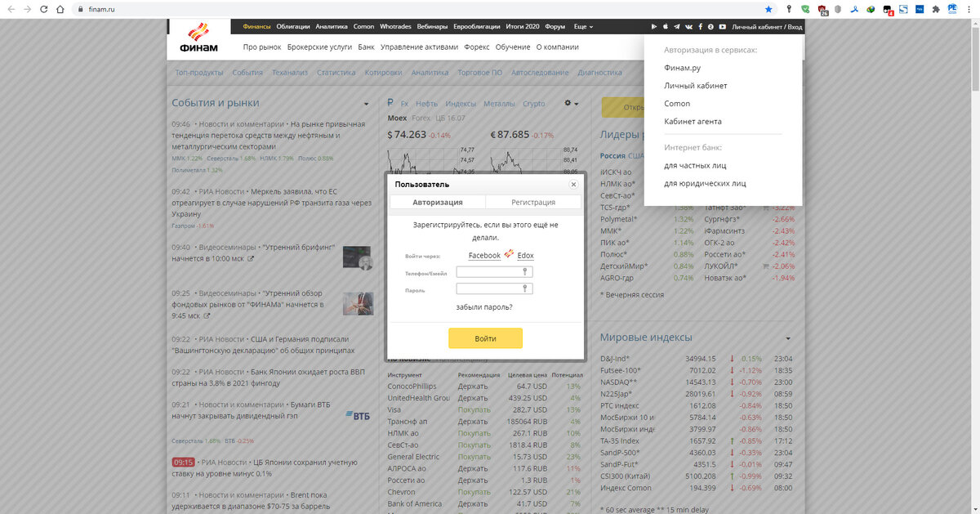
Task: Click NASDAQ** in world indices
Action: 619,382
